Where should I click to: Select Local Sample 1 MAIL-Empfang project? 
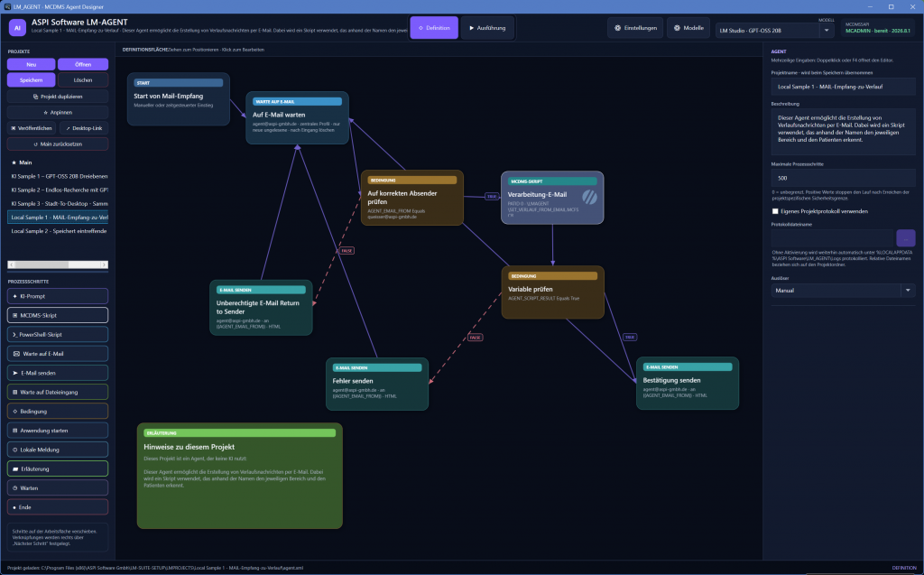pos(58,217)
